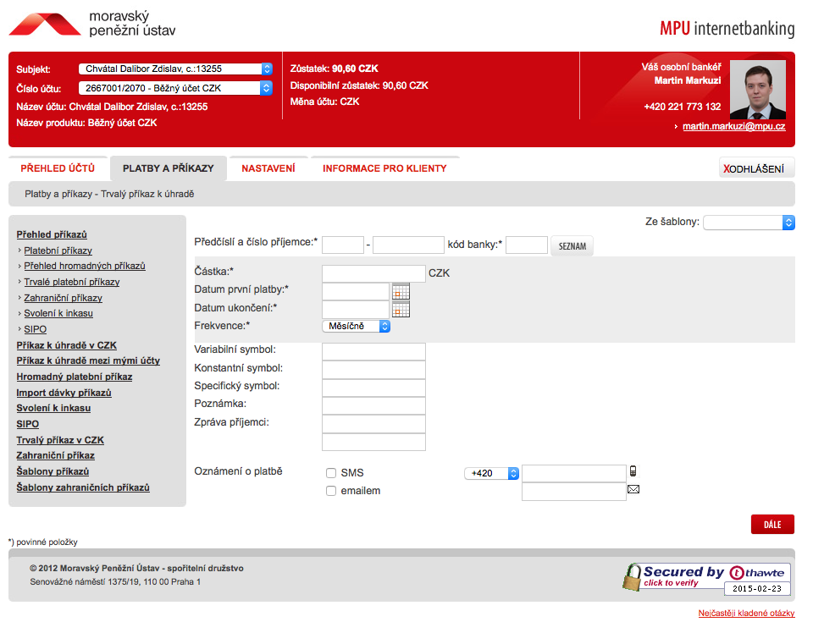This screenshot has height=644, width=813.
Task: Open Platební příkazy sidebar link
Action: (x=58, y=250)
